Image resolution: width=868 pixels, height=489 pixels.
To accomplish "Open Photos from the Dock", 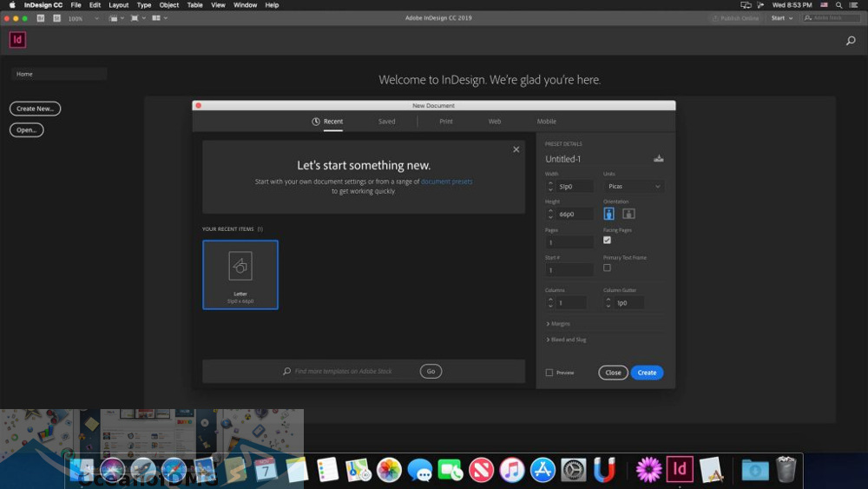I will 389,470.
